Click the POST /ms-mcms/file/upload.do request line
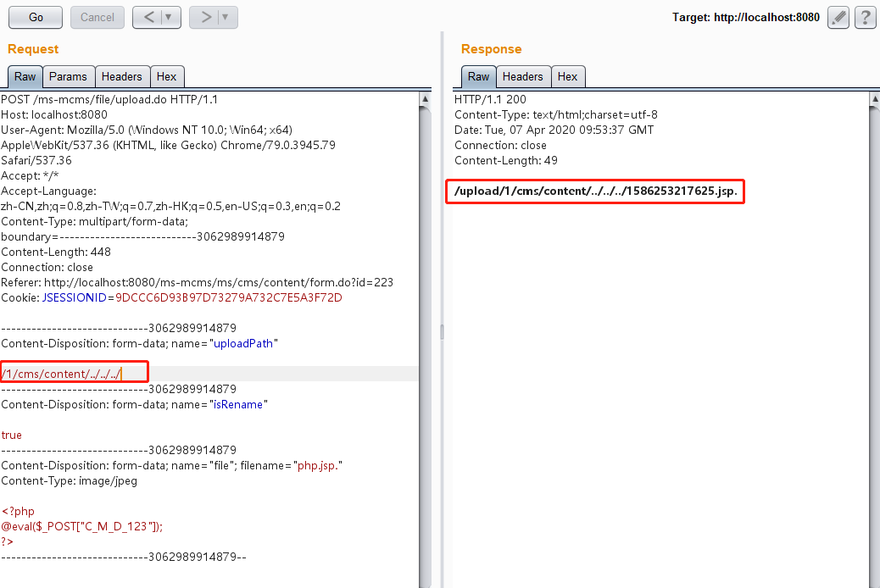The width and height of the screenshot is (880, 588). tap(109, 99)
